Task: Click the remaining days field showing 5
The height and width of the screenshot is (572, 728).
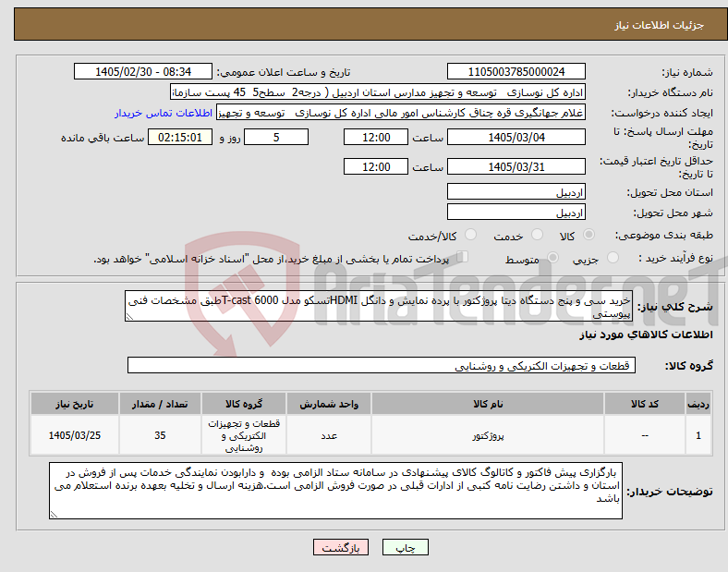Action: pos(276,137)
